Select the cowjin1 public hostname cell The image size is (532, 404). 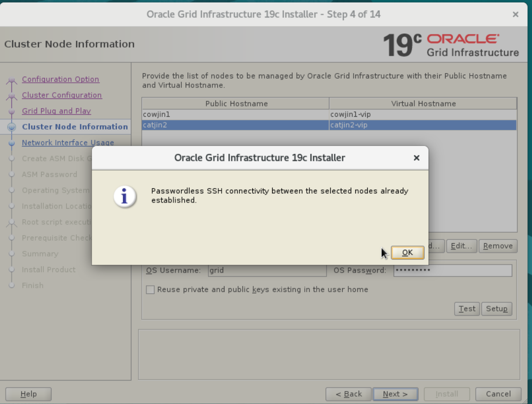point(235,115)
